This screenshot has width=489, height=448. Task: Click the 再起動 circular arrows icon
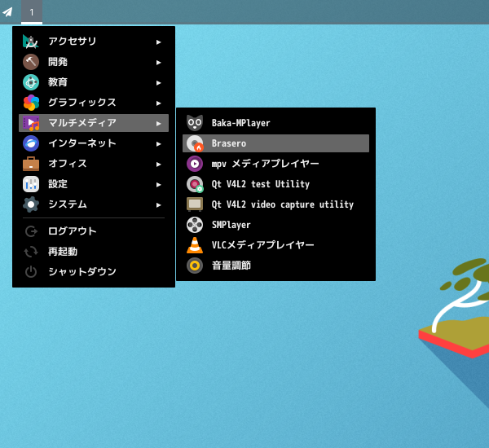point(31,252)
